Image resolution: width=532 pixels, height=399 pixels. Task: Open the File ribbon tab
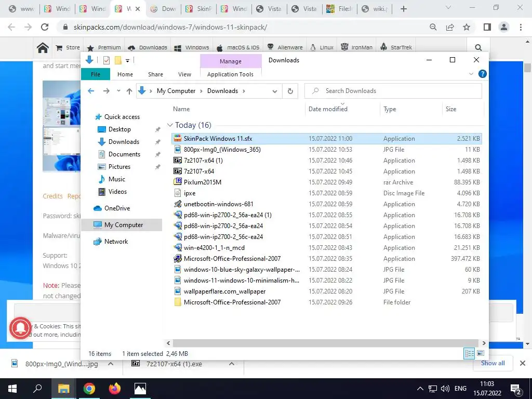[96, 74]
